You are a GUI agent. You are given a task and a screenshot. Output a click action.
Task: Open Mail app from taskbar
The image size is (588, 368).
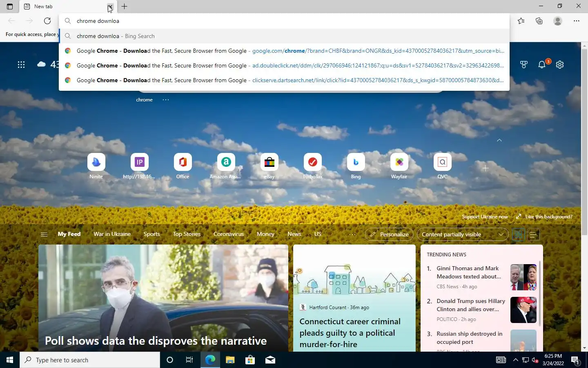click(x=270, y=360)
